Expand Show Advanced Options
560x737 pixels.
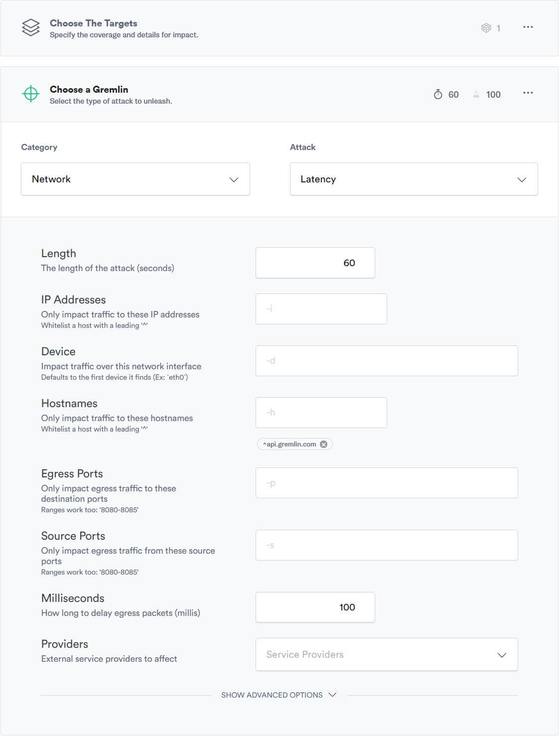tap(278, 695)
